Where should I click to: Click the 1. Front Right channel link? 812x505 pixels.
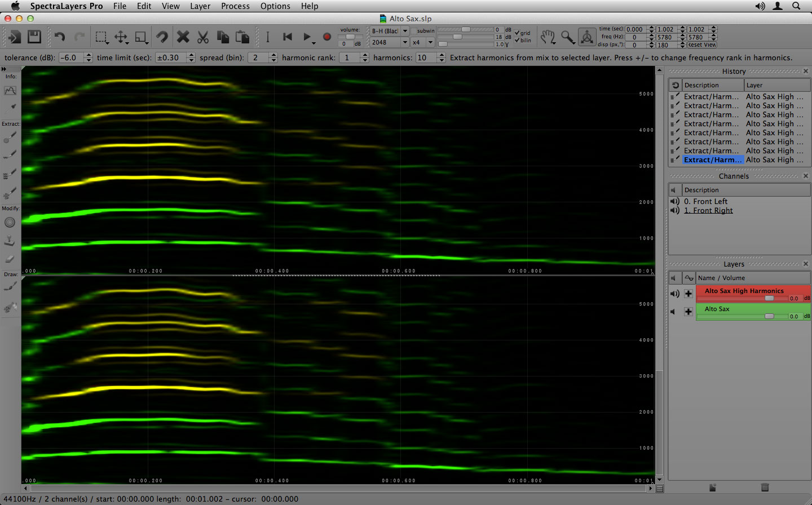tap(708, 210)
